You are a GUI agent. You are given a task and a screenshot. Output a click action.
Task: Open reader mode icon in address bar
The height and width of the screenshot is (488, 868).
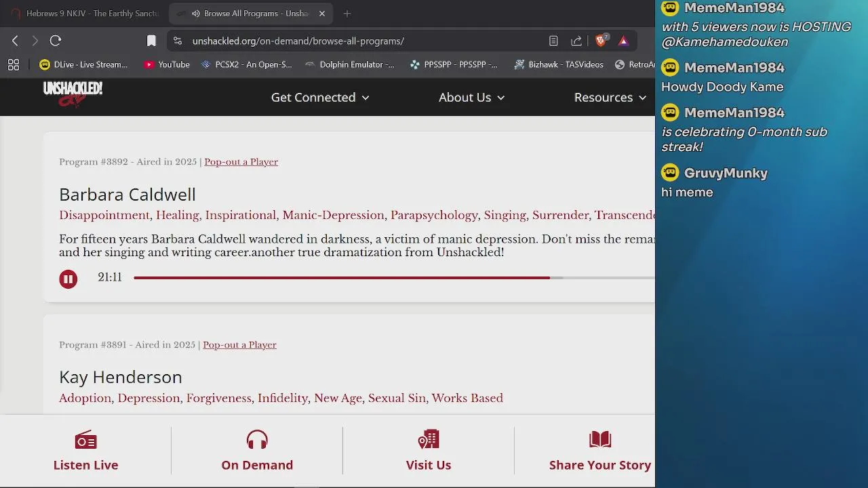pos(553,41)
